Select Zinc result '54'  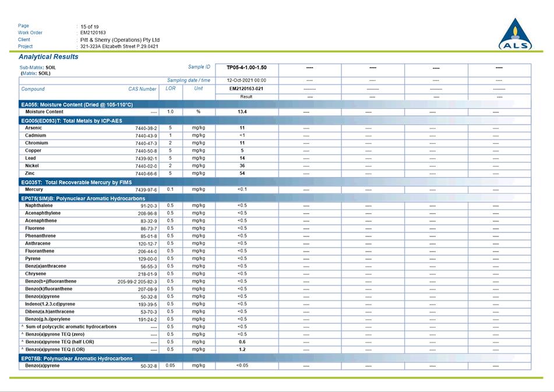pos(242,174)
